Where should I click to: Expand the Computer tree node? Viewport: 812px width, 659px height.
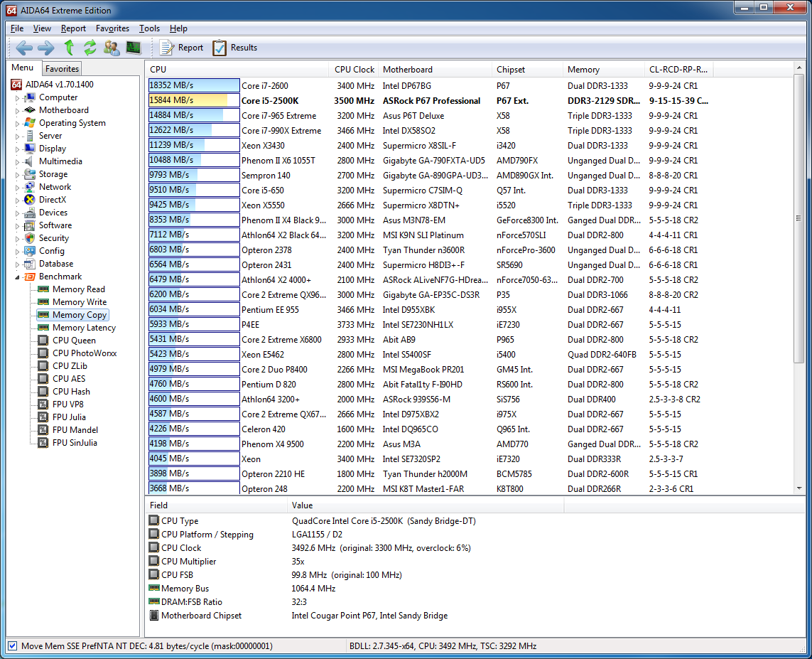(18, 98)
